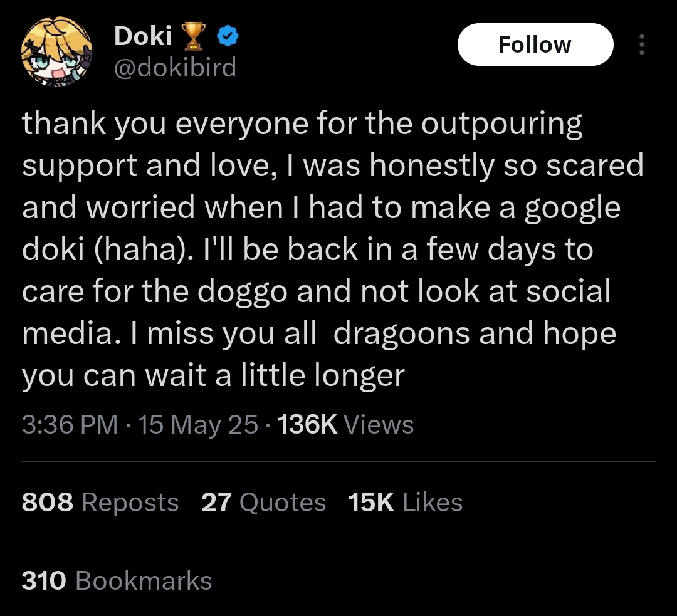Image resolution: width=677 pixels, height=616 pixels.
Task: Open the 808 Reposts list
Action: pos(100,503)
